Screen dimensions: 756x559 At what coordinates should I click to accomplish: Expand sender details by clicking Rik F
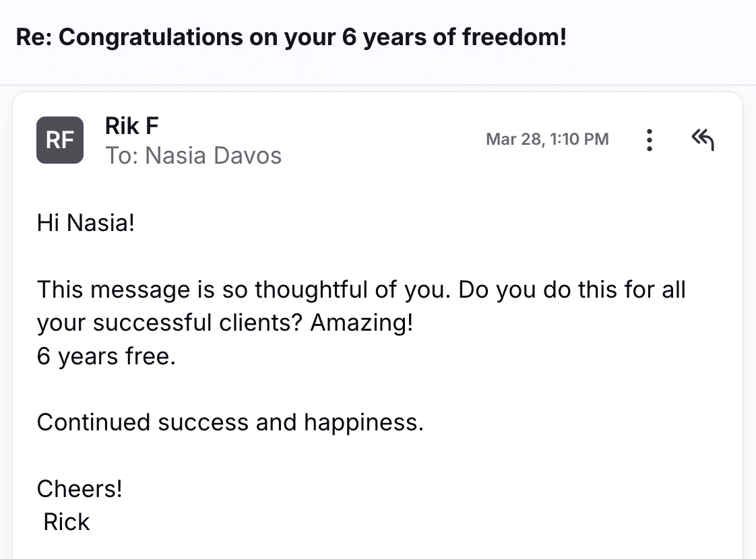click(x=131, y=126)
